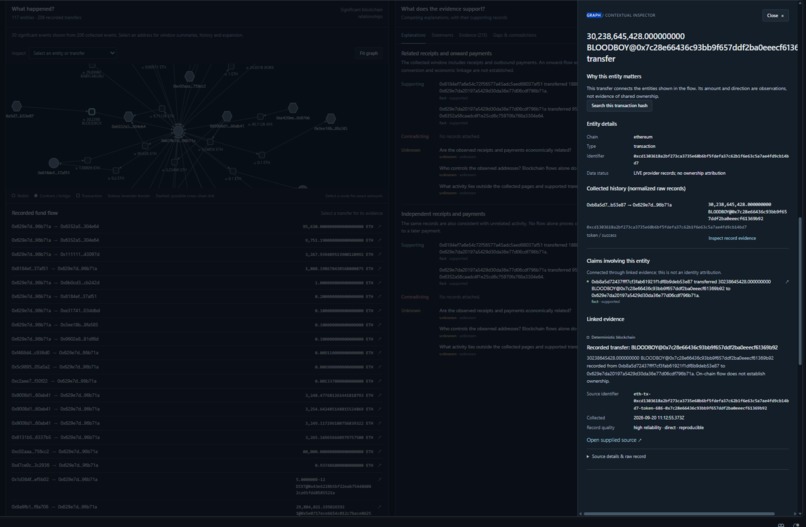Open the claim's external arrow icon in inspector
This screenshot has width=806, height=527.
pyautogui.click(x=786, y=282)
